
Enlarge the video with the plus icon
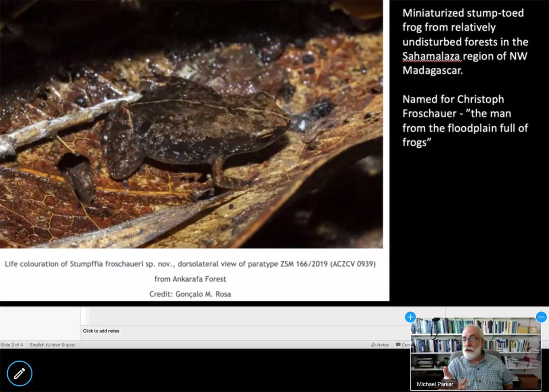pos(410,317)
